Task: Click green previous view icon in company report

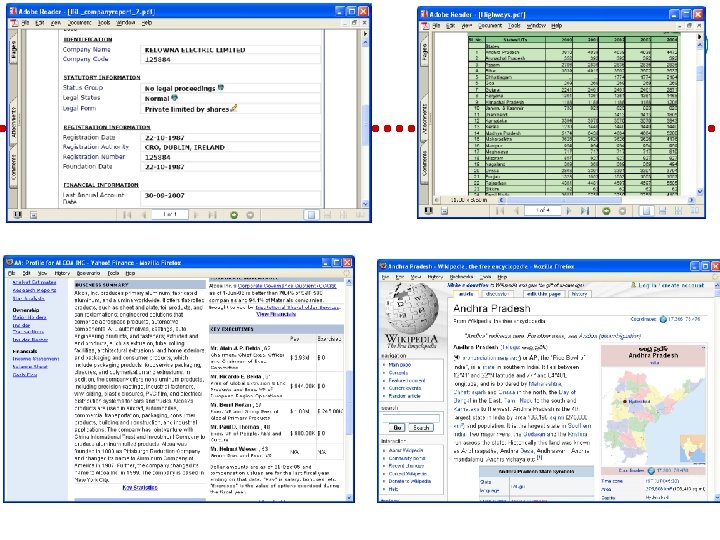Action: pos(234,215)
